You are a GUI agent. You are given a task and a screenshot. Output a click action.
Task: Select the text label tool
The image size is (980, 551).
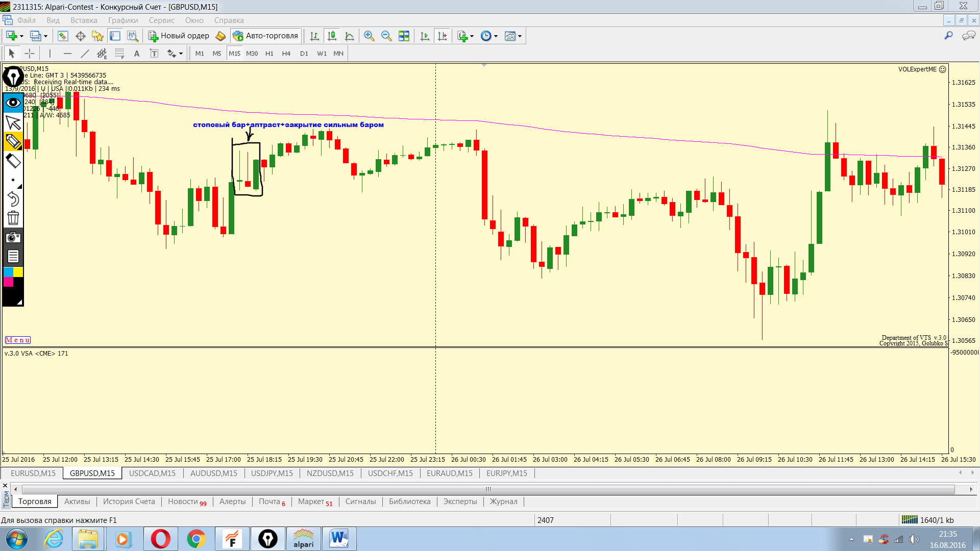[154, 54]
